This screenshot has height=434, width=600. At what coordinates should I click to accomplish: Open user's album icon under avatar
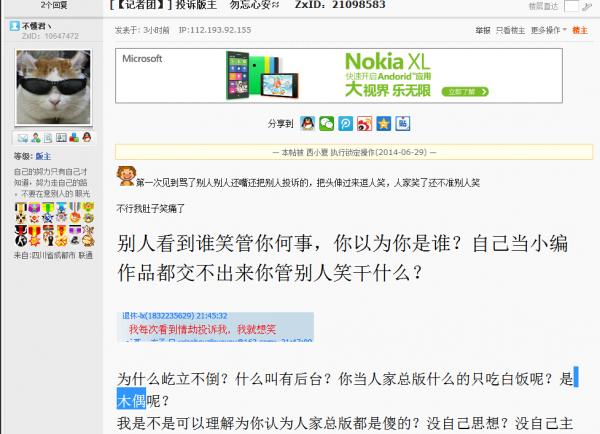(x=61, y=138)
